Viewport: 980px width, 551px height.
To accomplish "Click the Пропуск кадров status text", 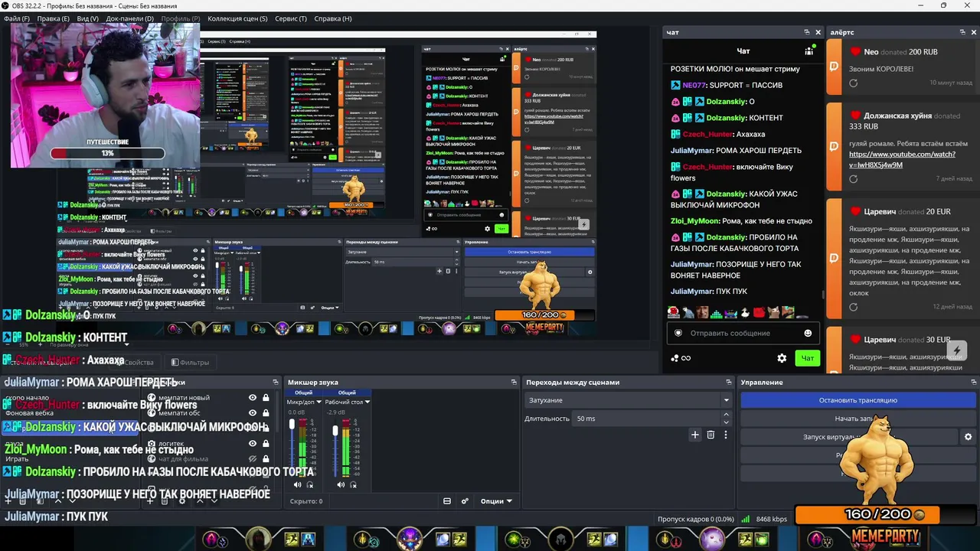I will (695, 520).
